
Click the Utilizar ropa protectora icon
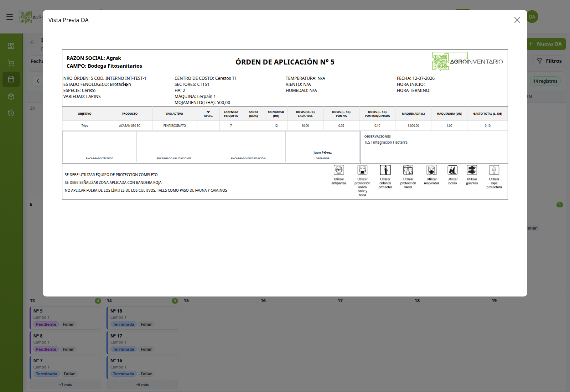pos(494,170)
